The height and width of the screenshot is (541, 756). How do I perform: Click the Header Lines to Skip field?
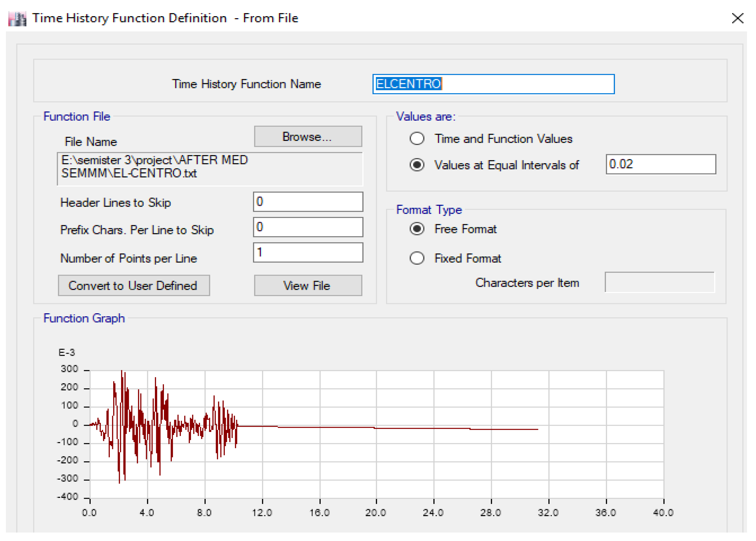click(x=308, y=202)
